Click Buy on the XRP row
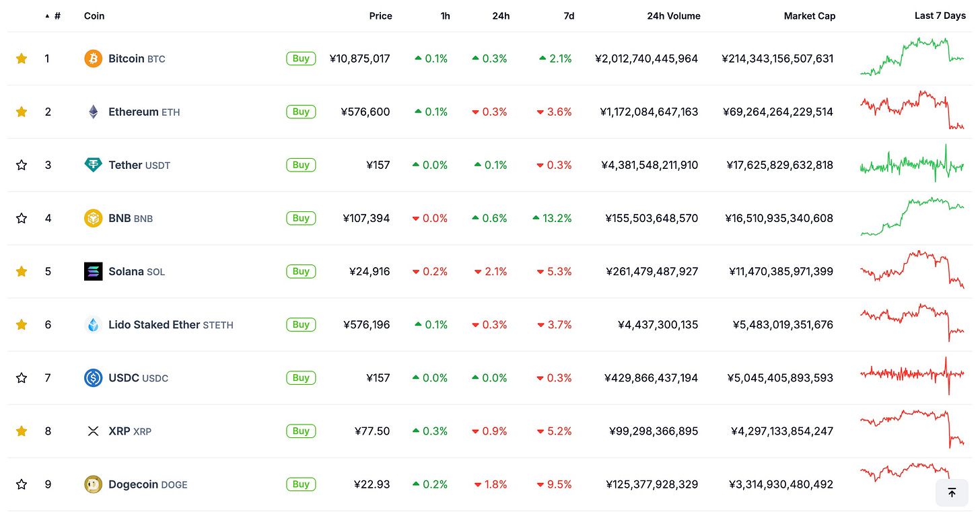Image resolution: width=980 pixels, height=512 pixels. click(301, 431)
